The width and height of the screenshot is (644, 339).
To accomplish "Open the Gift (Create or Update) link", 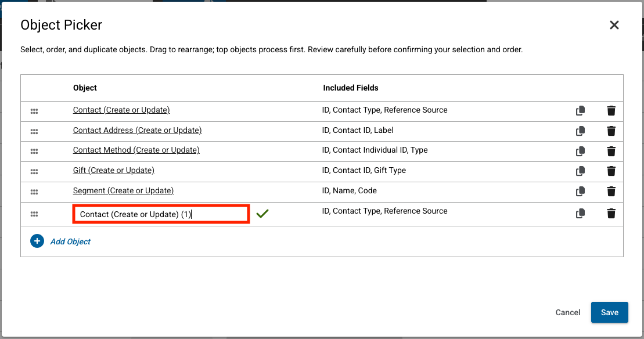I will pyautogui.click(x=114, y=170).
